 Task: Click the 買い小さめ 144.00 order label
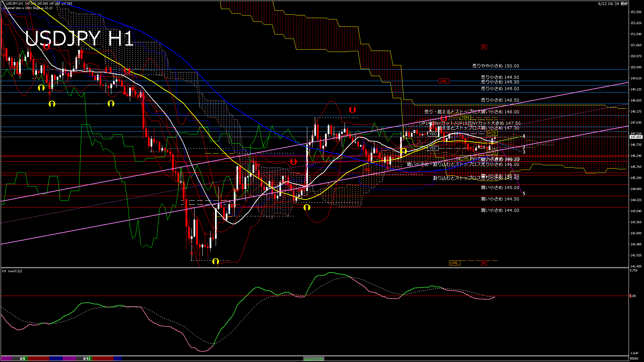point(500,210)
